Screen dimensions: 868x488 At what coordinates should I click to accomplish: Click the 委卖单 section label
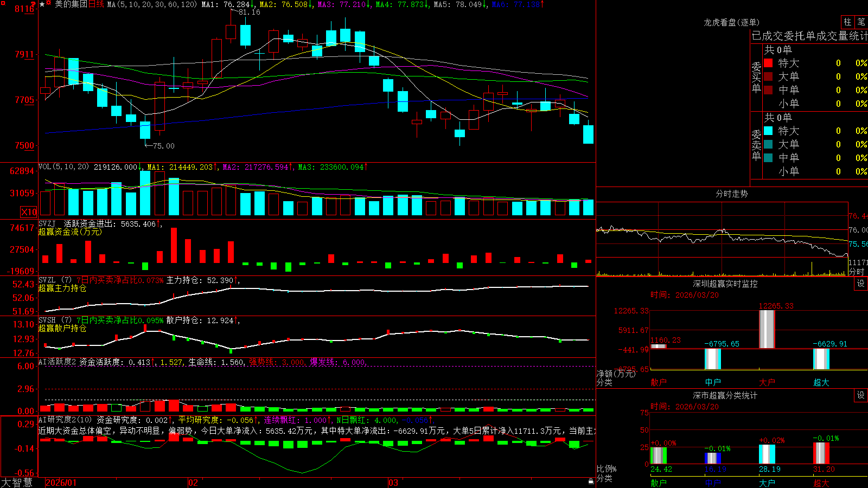click(756, 145)
